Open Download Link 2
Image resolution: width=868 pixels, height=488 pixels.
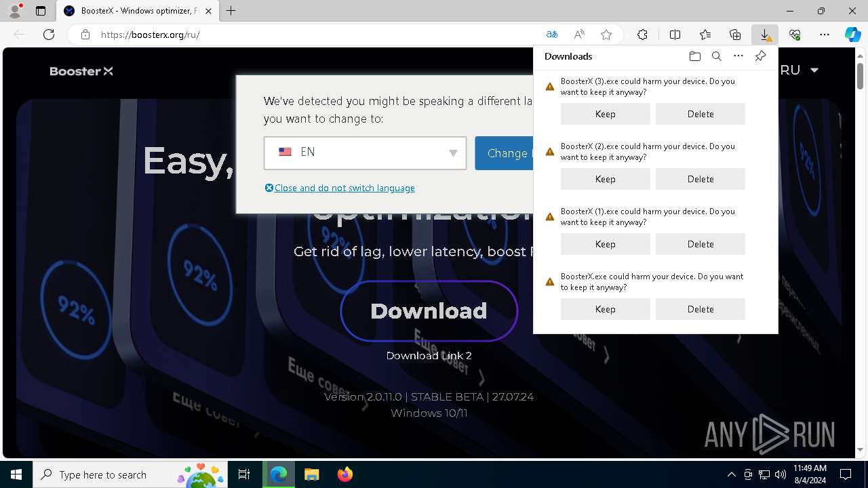429,355
